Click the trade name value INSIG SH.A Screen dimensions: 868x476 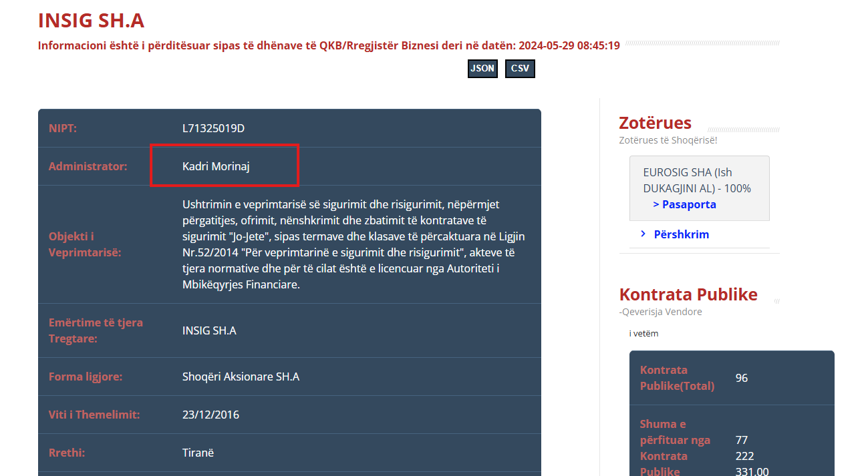pyautogui.click(x=209, y=330)
